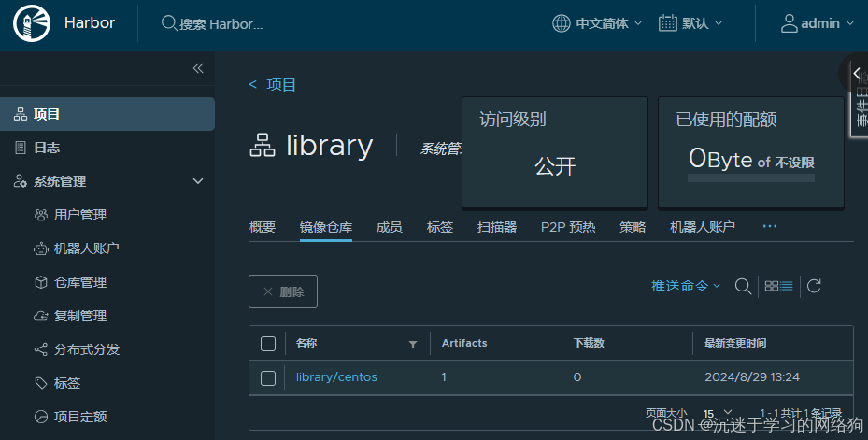
Task: Click the Harbor lighthouse logo
Action: click(32, 23)
